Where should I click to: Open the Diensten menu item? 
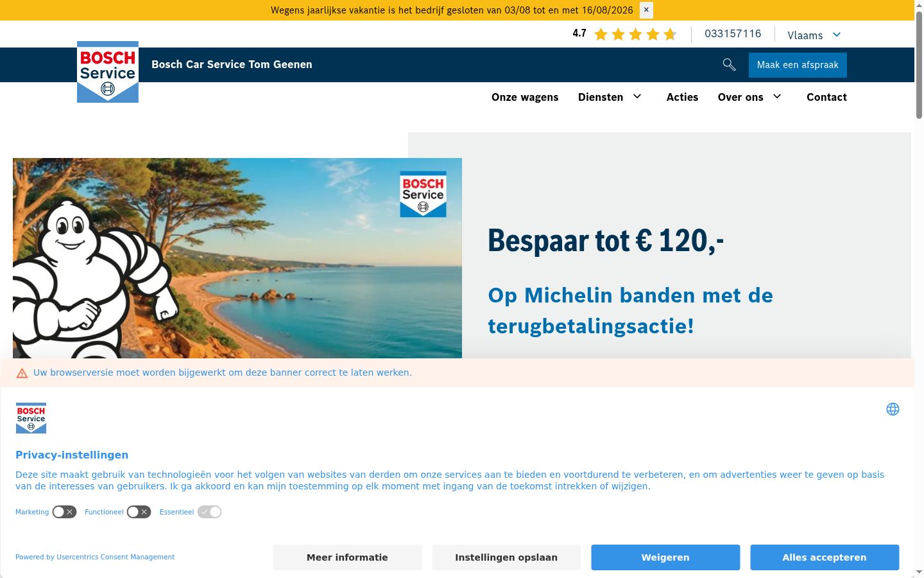tap(601, 97)
